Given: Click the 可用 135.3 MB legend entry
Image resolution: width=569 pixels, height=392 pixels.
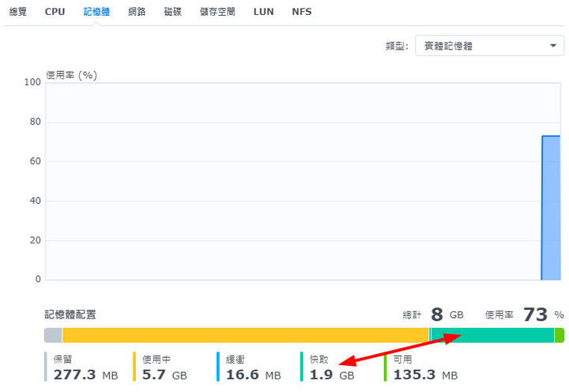Looking at the screenshot, I should point(421,367).
